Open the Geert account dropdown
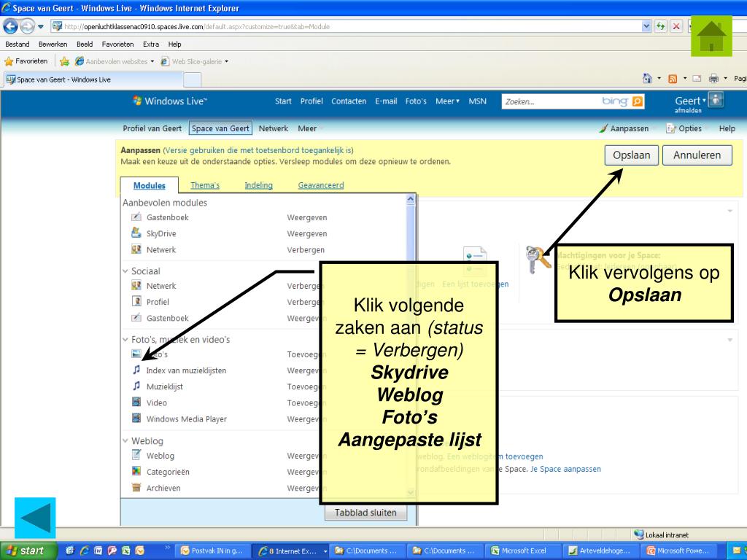 (690, 101)
